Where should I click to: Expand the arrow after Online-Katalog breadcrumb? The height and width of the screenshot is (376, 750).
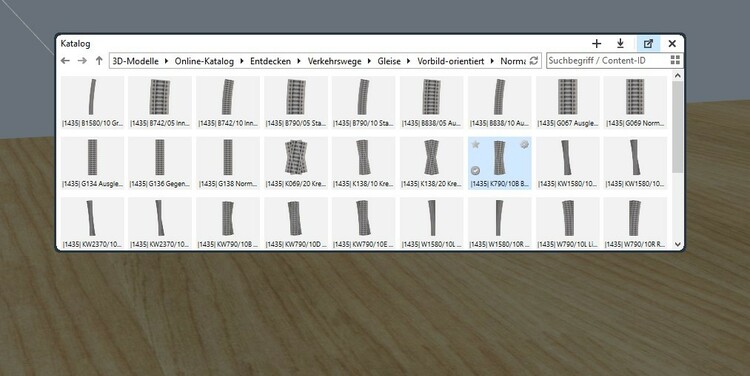tap(242, 61)
